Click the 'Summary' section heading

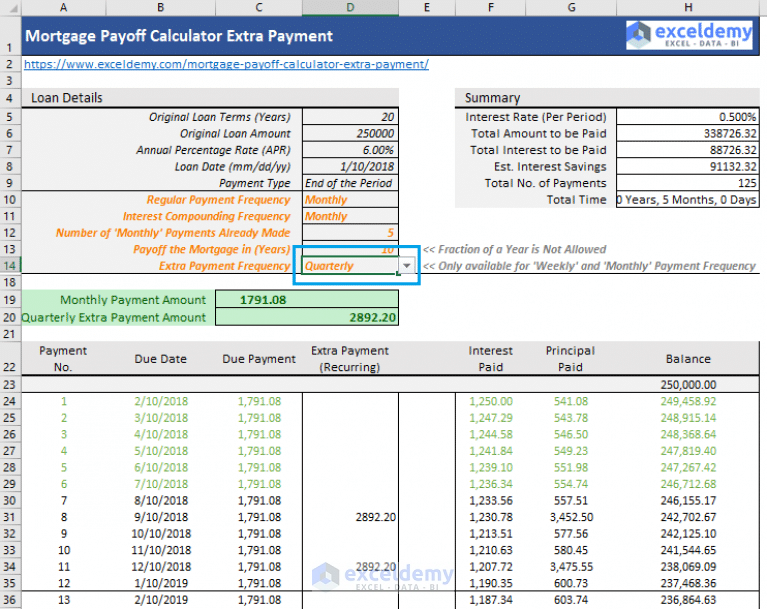[x=492, y=98]
